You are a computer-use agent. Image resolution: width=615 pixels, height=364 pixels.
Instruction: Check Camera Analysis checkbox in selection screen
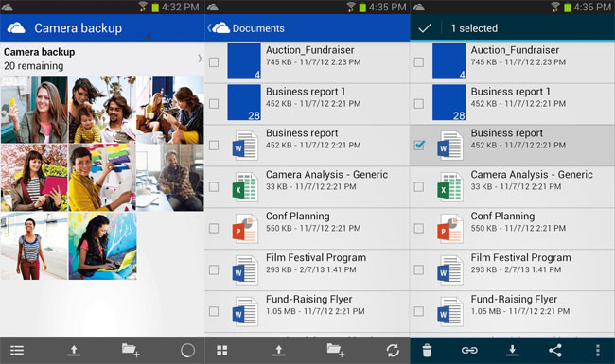click(419, 187)
